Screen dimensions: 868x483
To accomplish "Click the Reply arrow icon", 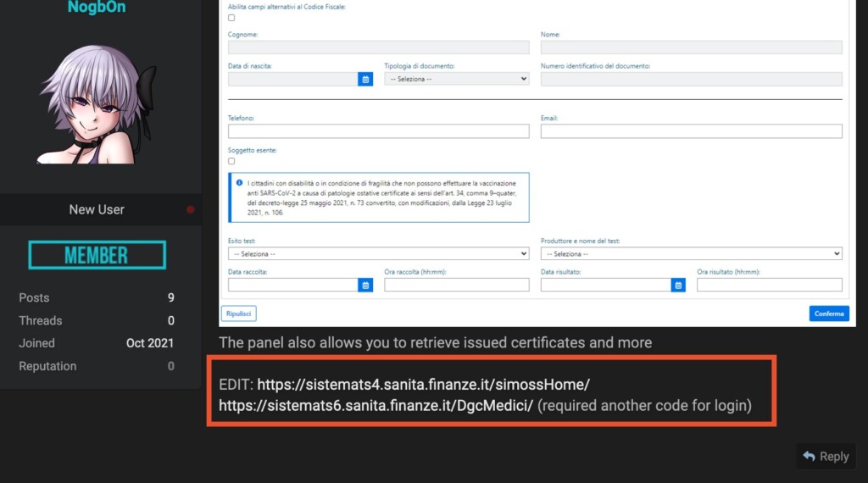I will point(809,457).
